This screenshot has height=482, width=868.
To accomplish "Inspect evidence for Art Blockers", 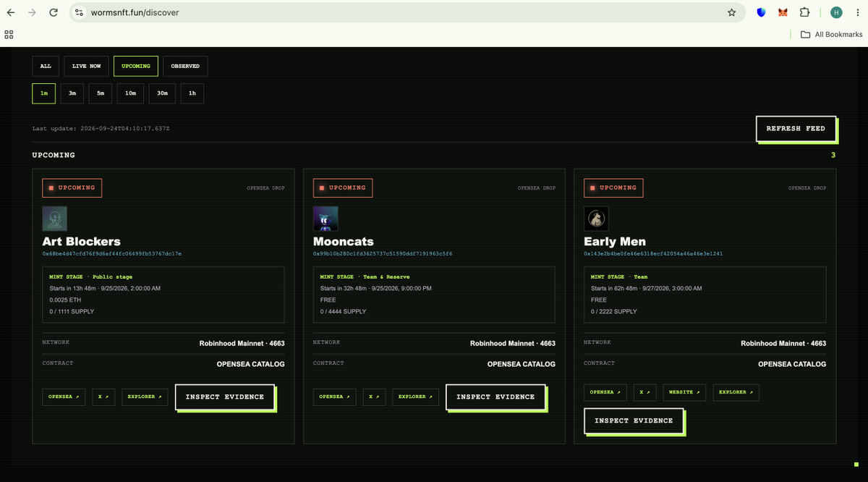I will 225,397.
